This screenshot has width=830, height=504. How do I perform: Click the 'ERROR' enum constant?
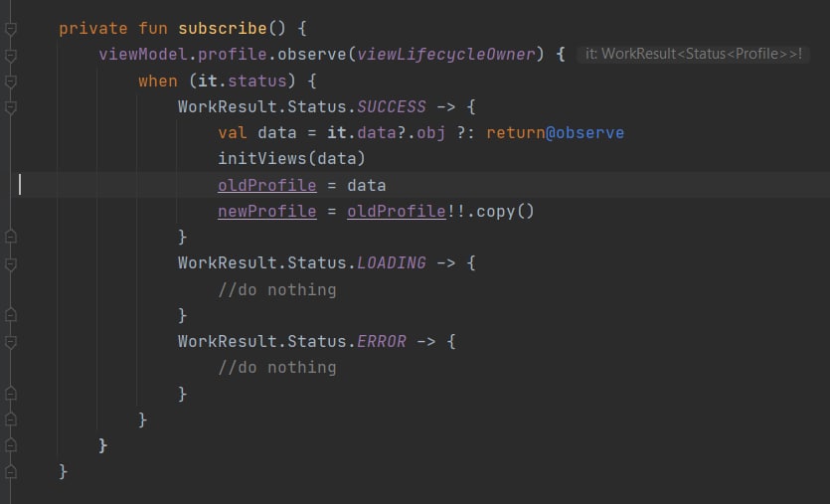[x=382, y=341]
